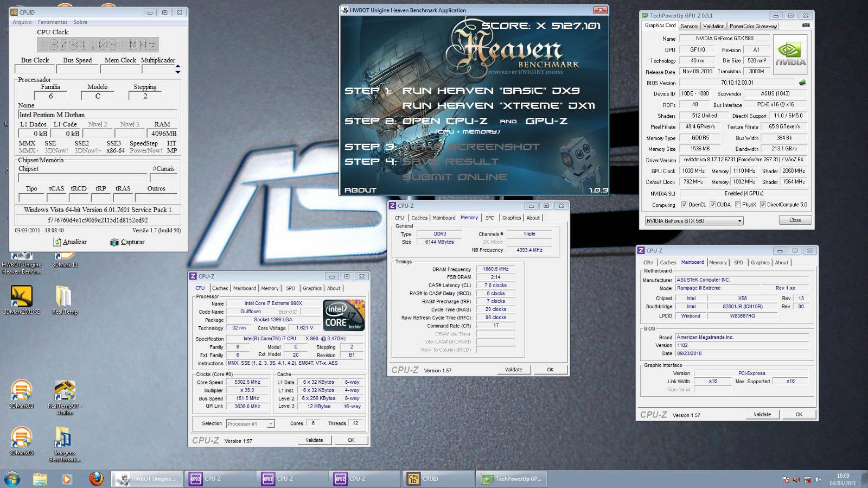Open the Ferramentas menu in CPUID
The image size is (868, 488).
pos(53,22)
